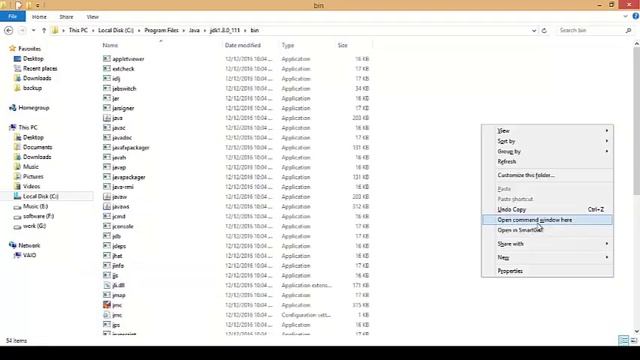Switch to details view button
Image resolution: width=640 pixels, height=360 pixels.
pos(624,340)
